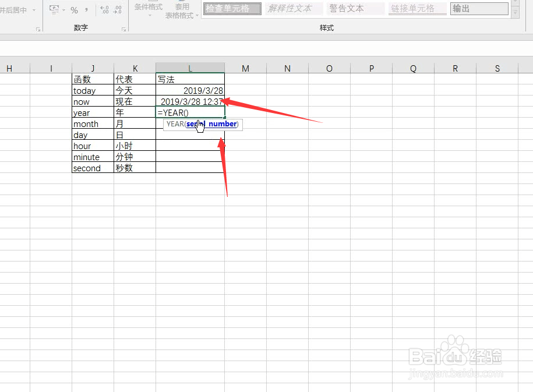The image size is (533, 392).
Task: Select column S header
Action: [497, 68]
